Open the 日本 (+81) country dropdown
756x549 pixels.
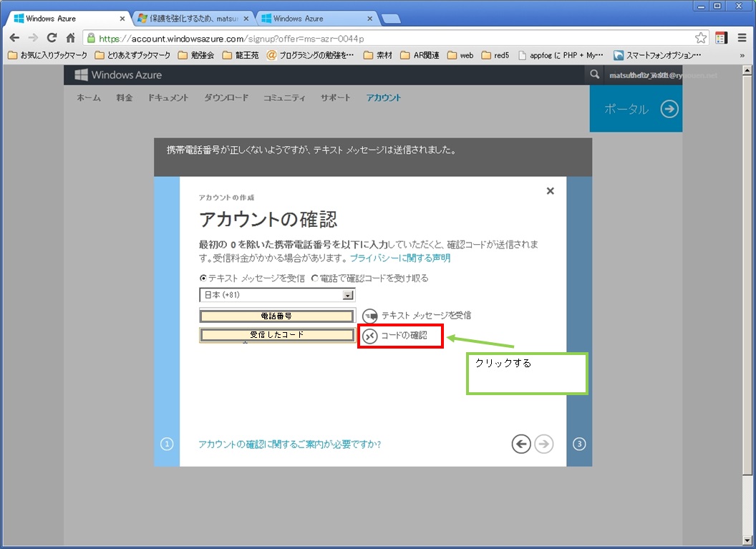[277, 294]
